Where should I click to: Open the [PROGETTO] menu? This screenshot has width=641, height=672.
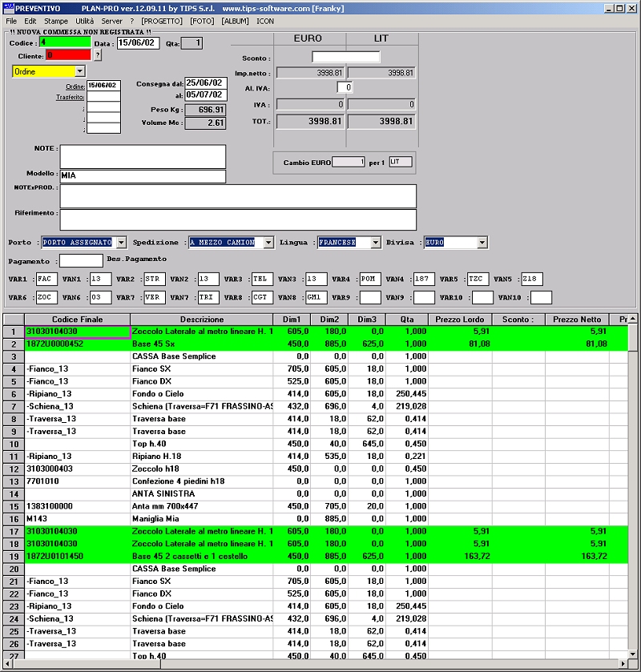[x=162, y=21]
